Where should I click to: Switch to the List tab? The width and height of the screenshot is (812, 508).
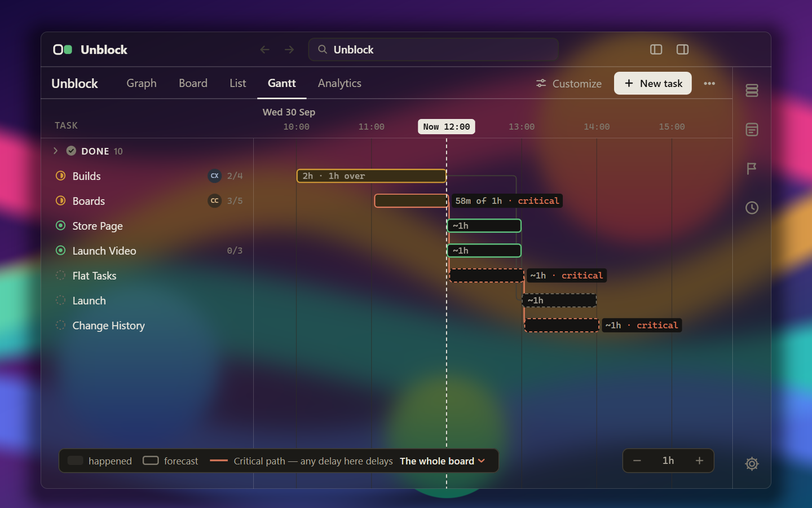(x=237, y=83)
